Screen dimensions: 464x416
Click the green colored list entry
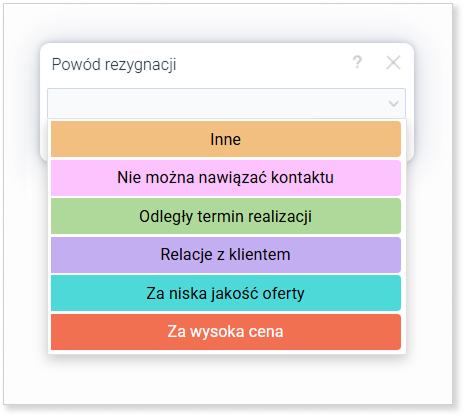226,216
